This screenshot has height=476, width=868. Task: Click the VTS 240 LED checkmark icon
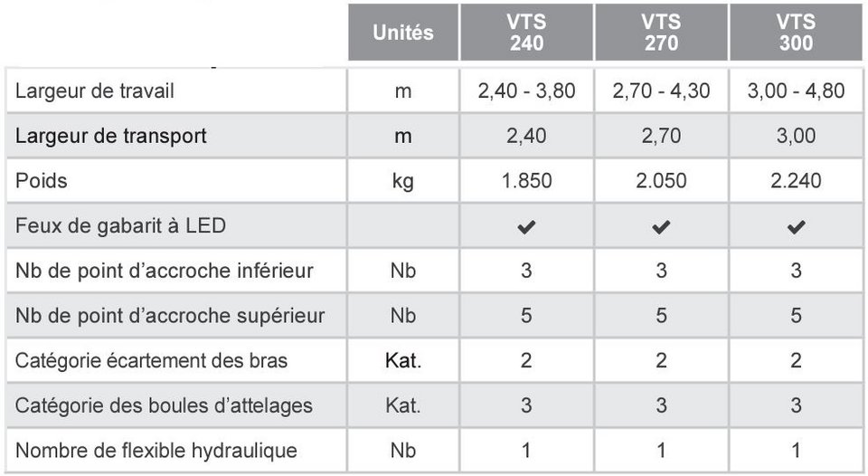[526, 226]
